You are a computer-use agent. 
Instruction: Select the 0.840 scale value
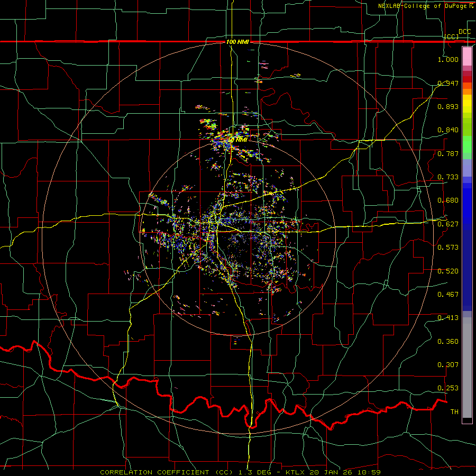[448, 130]
